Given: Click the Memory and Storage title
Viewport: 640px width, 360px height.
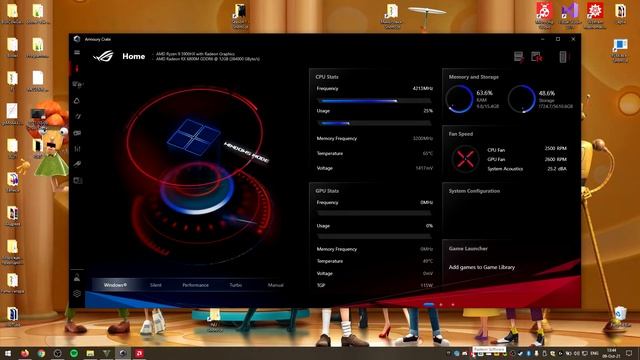Looking at the screenshot, I should [473, 77].
